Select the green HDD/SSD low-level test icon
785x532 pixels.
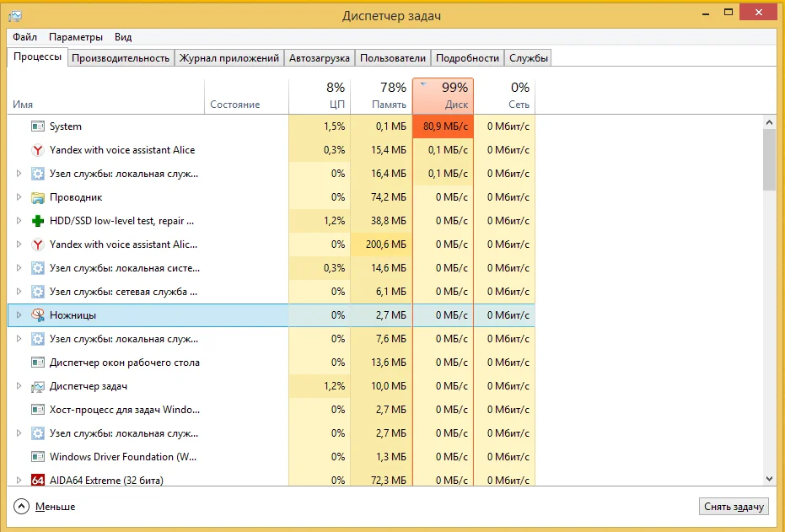click(x=37, y=221)
